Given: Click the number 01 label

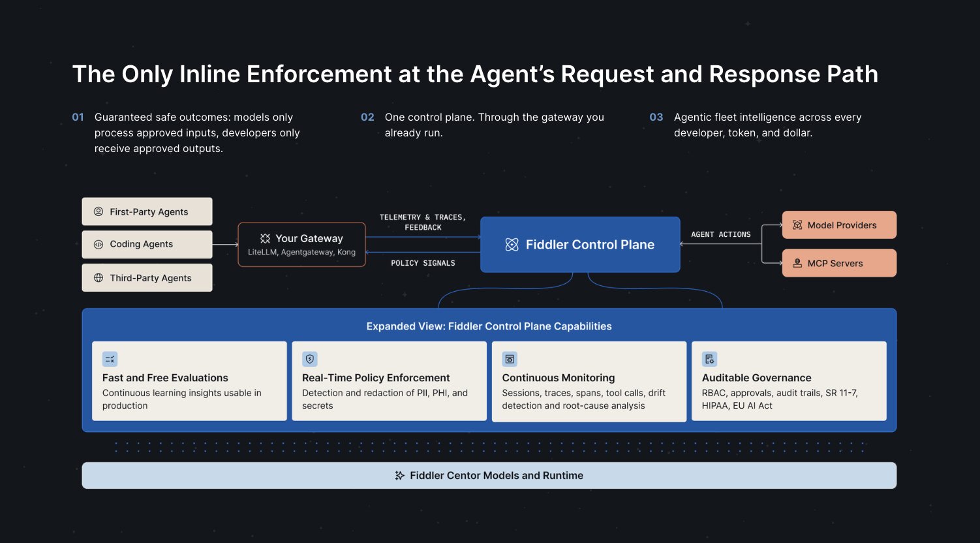Looking at the screenshot, I should [78, 117].
